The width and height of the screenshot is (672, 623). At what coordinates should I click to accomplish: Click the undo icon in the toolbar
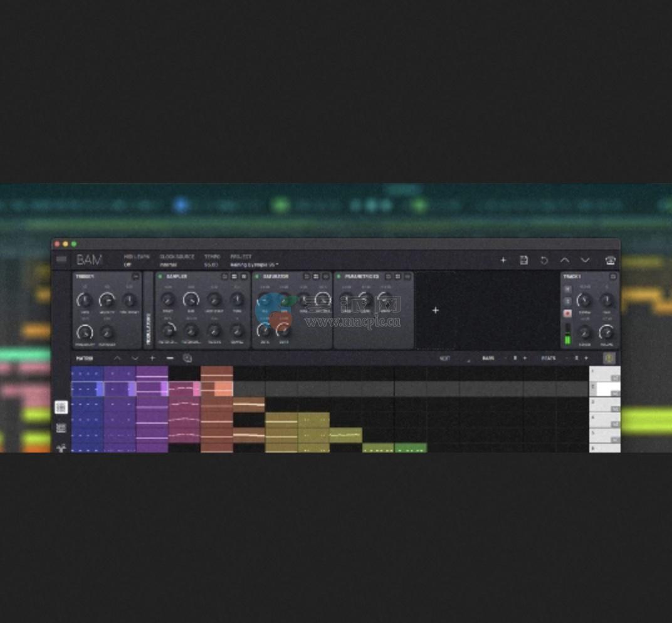point(543,260)
